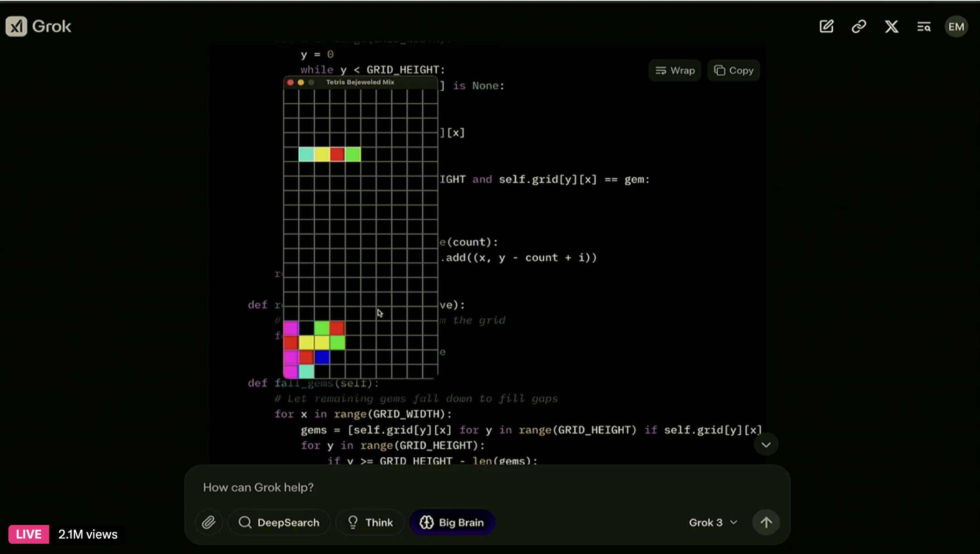Image resolution: width=980 pixels, height=554 pixels.
Task: Toggle the DeepSearch mode
Action: (x=279, y=522)
